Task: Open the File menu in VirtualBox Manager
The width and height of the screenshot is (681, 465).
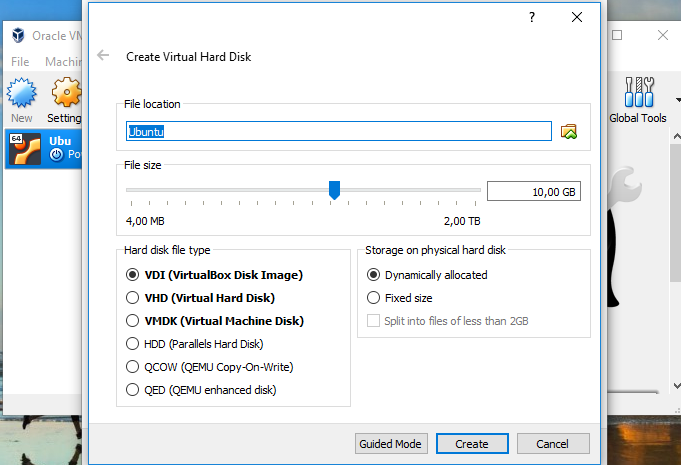Action: [x=20, y=62]
